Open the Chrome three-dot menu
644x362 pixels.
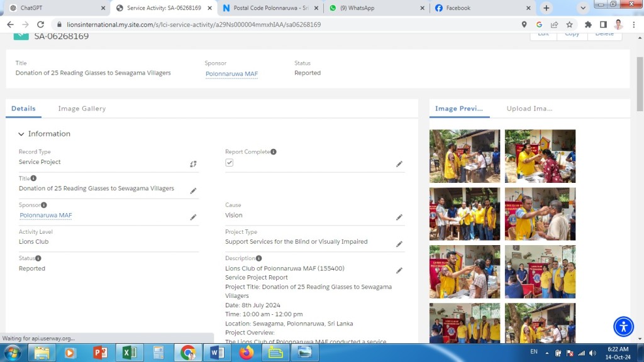click(x=634, y=25)
